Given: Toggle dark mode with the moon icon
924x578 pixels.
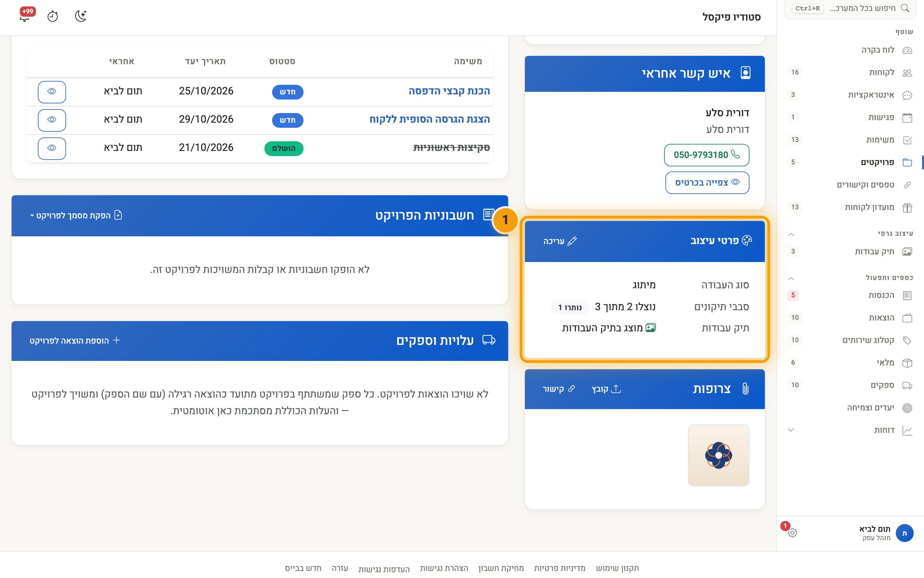Looking at the screenshot, I should [81, 16].
